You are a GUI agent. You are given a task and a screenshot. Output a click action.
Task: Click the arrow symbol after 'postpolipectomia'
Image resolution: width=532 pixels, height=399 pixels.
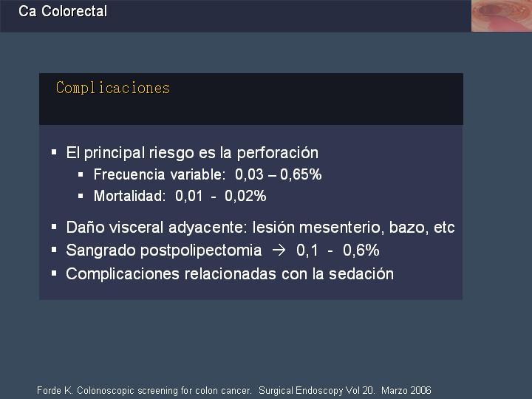tap(279, 250)
